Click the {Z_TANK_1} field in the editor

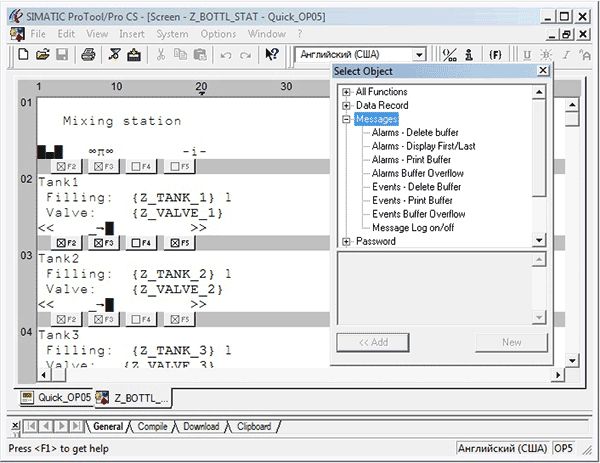coord(173,198)
